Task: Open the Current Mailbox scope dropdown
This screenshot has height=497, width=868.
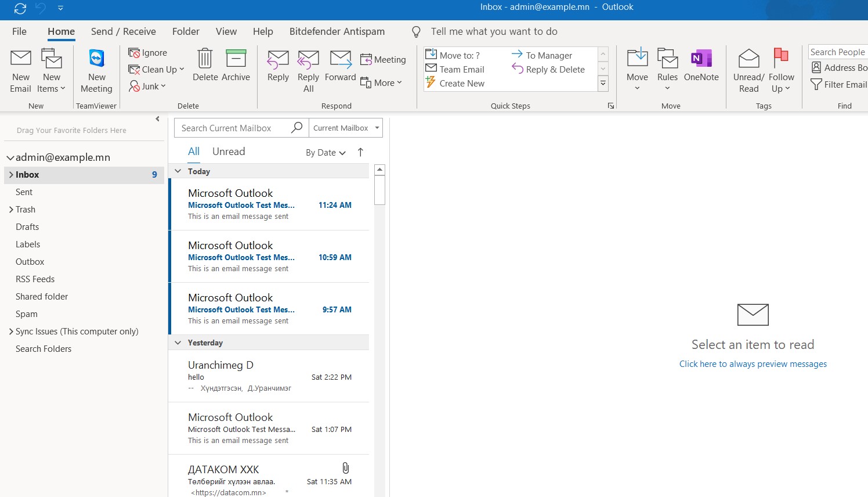Action: tap(346, 128)
